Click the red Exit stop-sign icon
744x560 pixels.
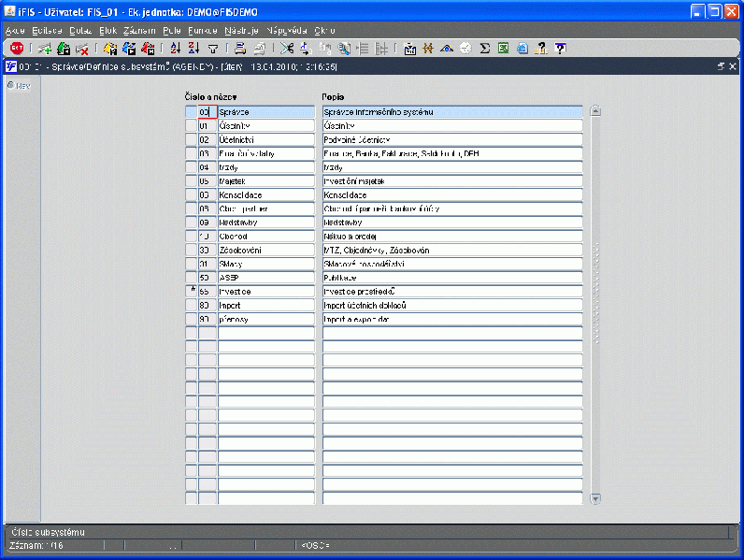click(x=17, y=48)
